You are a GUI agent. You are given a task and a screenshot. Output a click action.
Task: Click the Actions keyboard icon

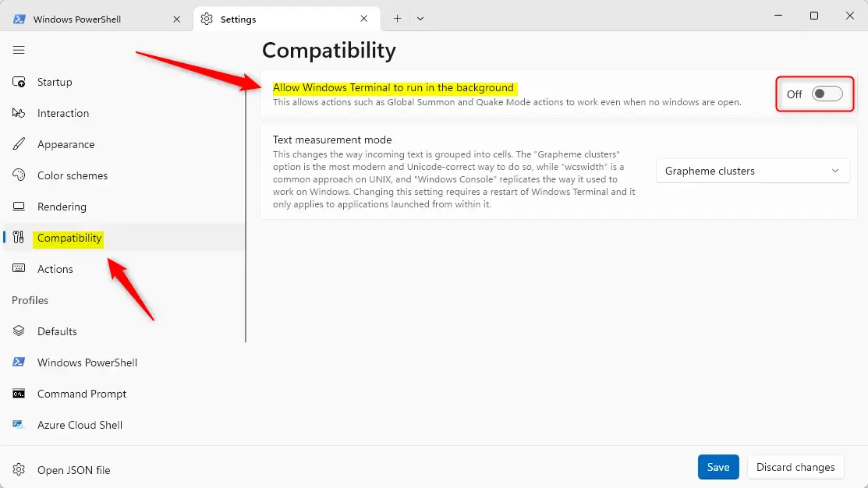pos(19,269)
